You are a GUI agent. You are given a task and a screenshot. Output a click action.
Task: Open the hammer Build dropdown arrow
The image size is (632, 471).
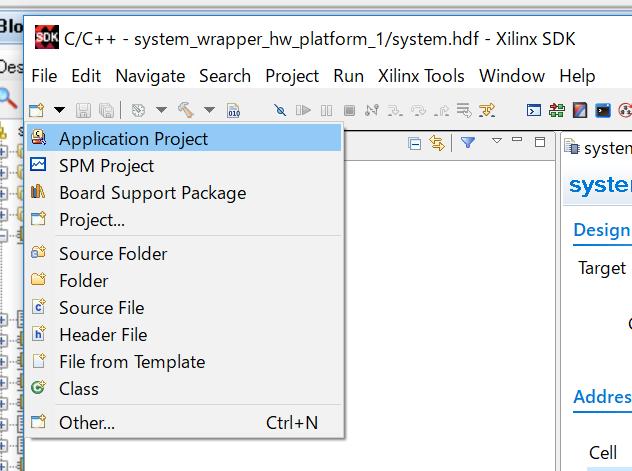tap(210, 110)
